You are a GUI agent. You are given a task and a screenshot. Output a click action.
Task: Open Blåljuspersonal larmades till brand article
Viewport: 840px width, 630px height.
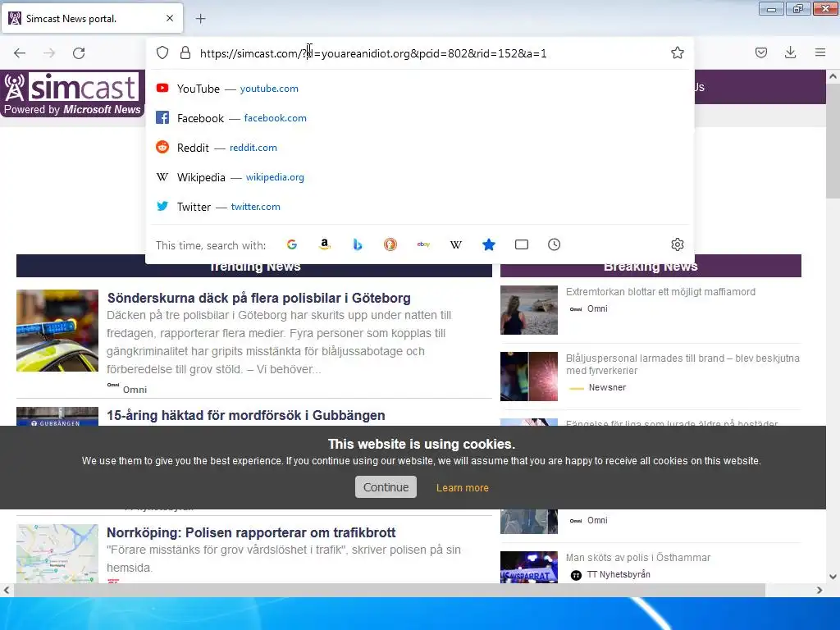click(682, 364)
